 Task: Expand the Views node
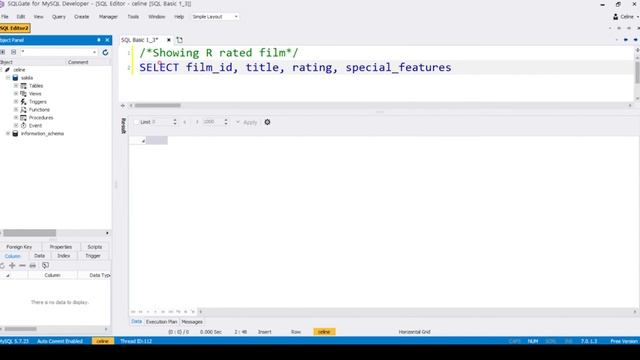coord(16,93)
